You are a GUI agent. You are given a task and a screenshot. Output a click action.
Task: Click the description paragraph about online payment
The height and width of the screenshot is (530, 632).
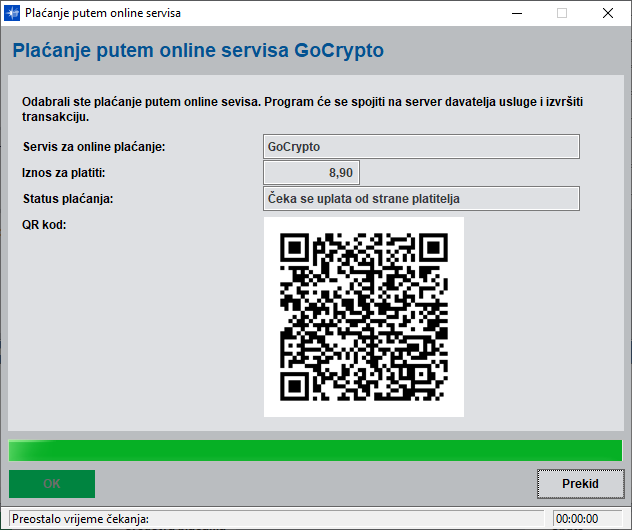302,109
